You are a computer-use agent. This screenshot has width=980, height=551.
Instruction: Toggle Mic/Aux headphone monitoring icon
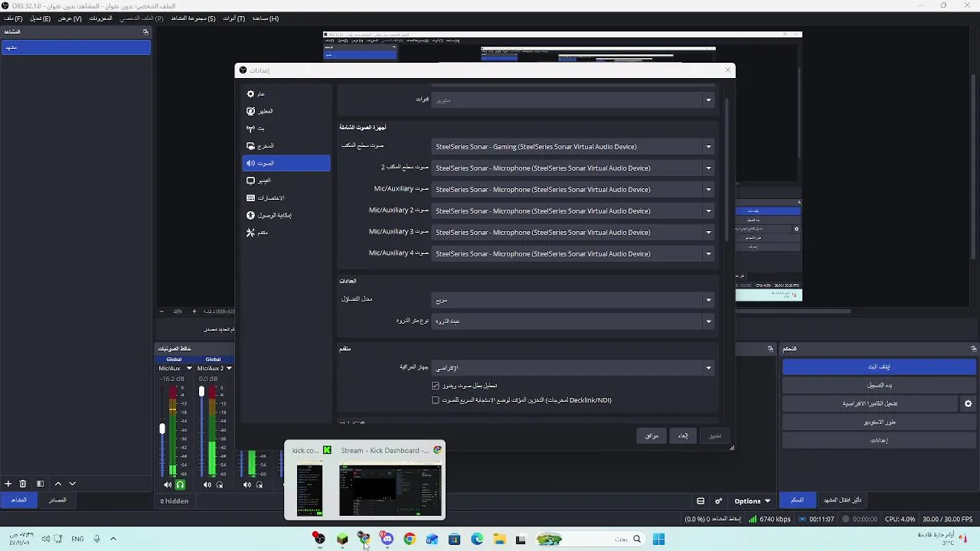coord(181,484)
